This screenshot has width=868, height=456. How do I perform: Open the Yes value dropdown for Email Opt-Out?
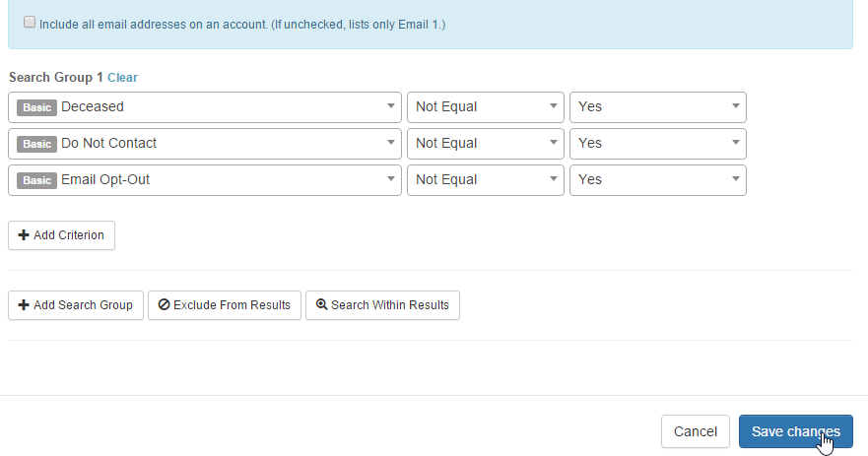tap(658, 180)
